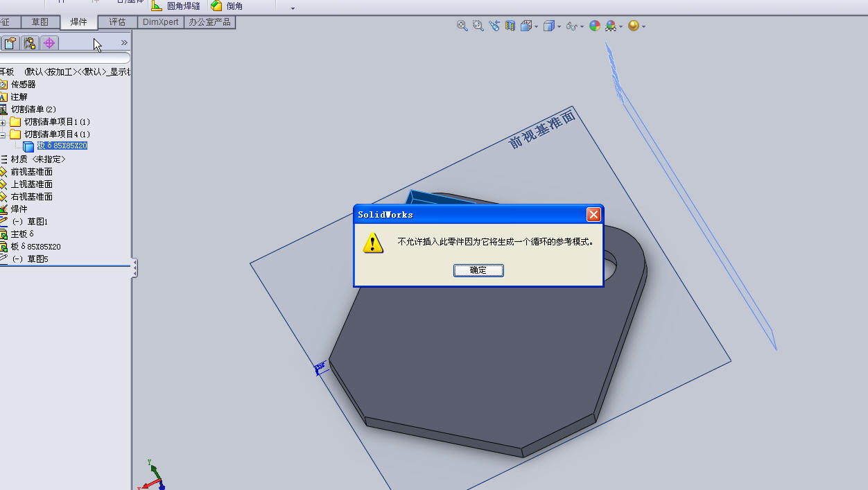Open the DimXpertManager crosshair tab
This screenshot has height=490, width=868.
49,43
